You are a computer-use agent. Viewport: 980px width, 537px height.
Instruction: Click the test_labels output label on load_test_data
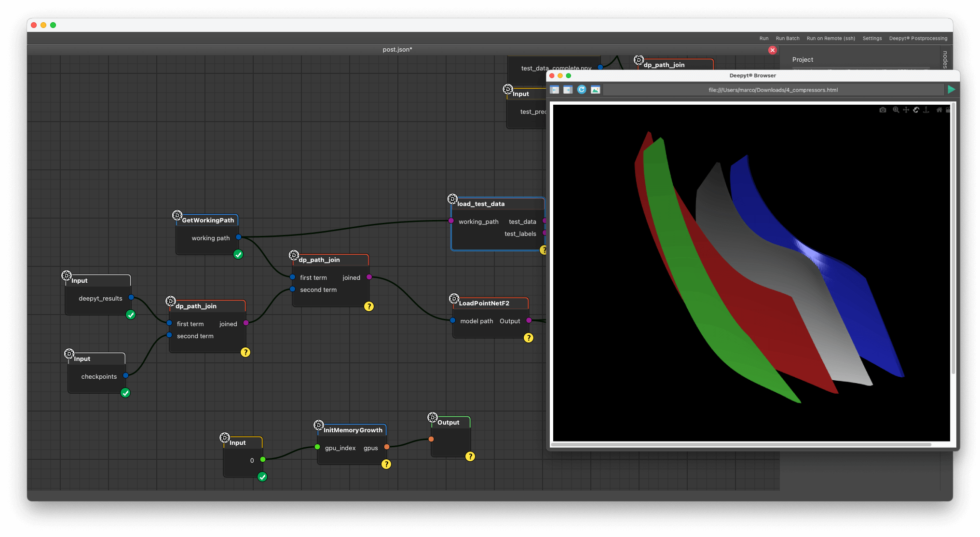(x=520, y=234)
